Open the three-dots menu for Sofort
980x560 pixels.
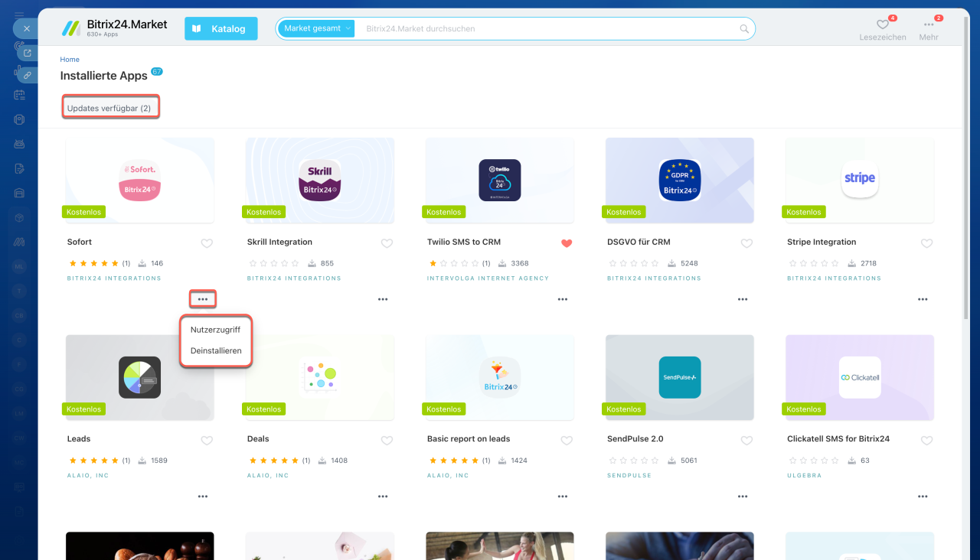point(203,299)
